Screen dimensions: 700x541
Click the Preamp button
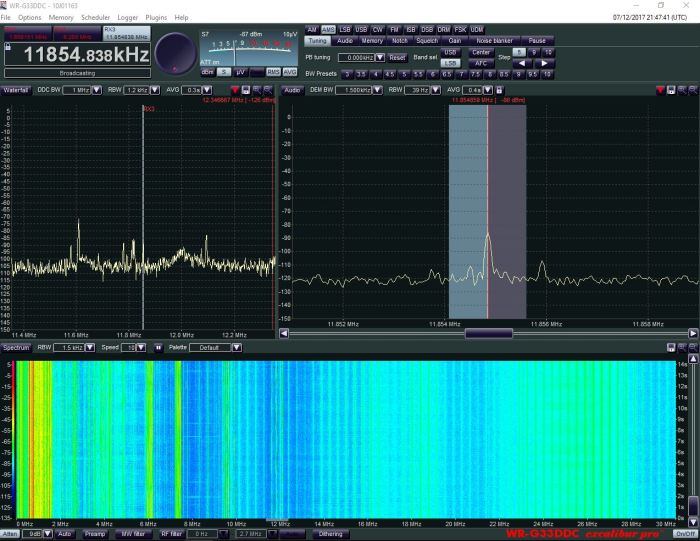coord(95,534)
